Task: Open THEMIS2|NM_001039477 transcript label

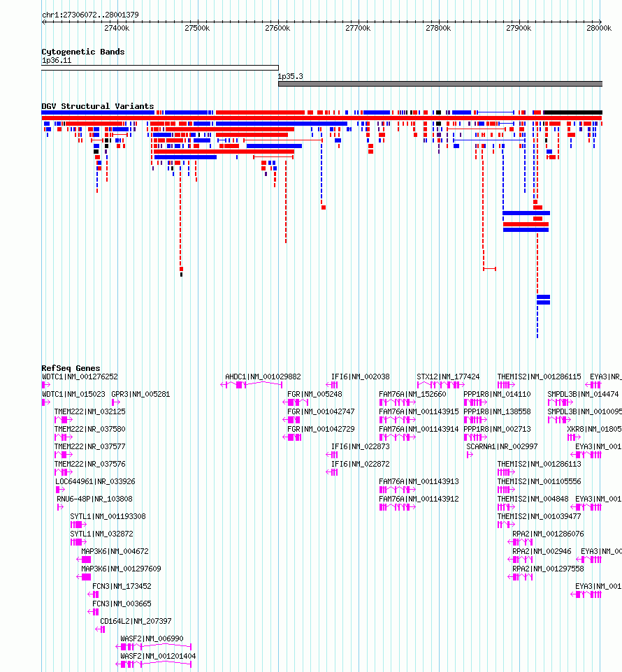Action: [540, 516]
